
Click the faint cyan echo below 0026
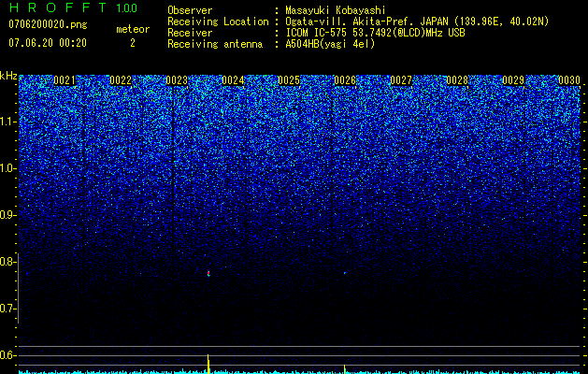345,273
